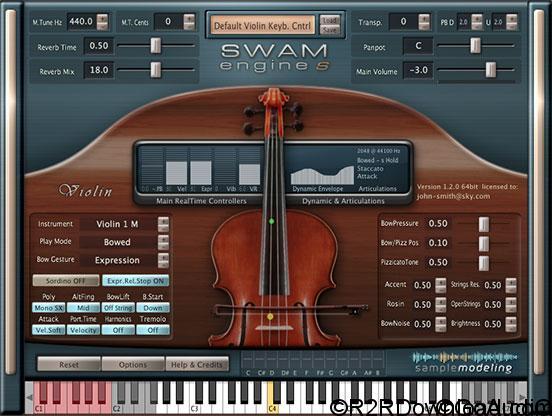Click the M.T. Cents stepper arrows
Image resolution: width=552 pixels, height=416 pixels.
click(x=189, y=22)
